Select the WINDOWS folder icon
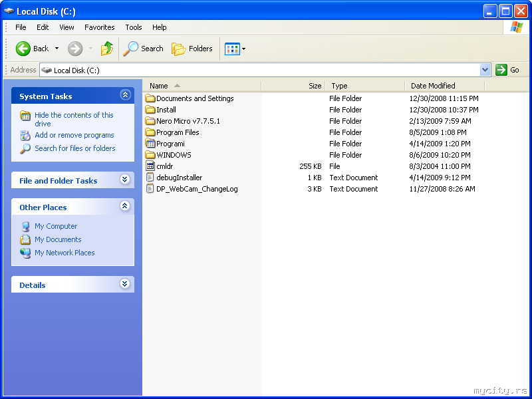The height and width of the screenshot is (399, 532). point(150,155)
